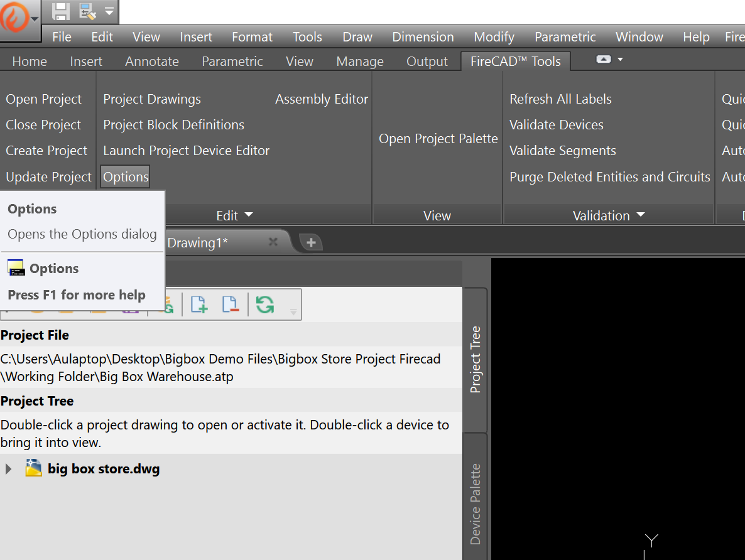Click Open Project
745x560 pixels.
[x=44, y=99]
